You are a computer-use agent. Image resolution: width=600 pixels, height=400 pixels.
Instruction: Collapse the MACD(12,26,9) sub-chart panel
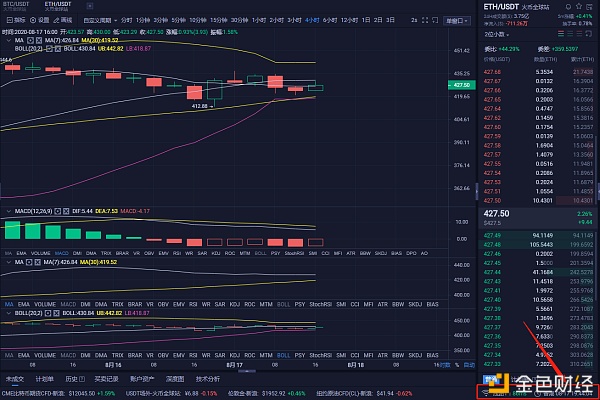pos(8,212)
